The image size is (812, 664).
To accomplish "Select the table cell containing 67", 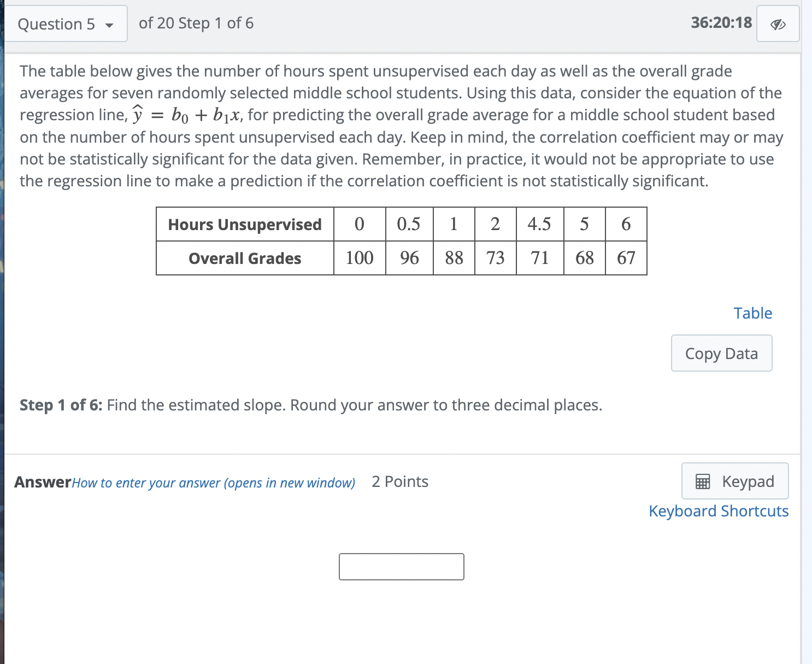I will pyautogui.click(x=626, y=258).
